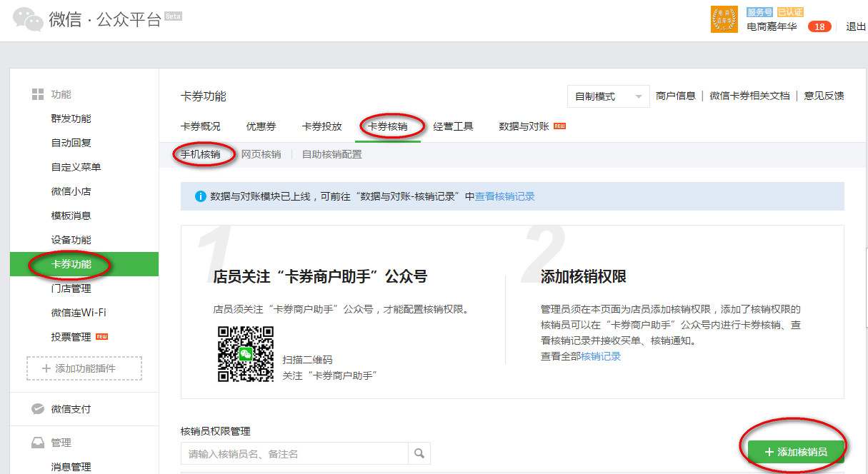Click 查看核销记录 link in notice
The width and height of the screenshot is (868, 474).
[x=505, y=196]
